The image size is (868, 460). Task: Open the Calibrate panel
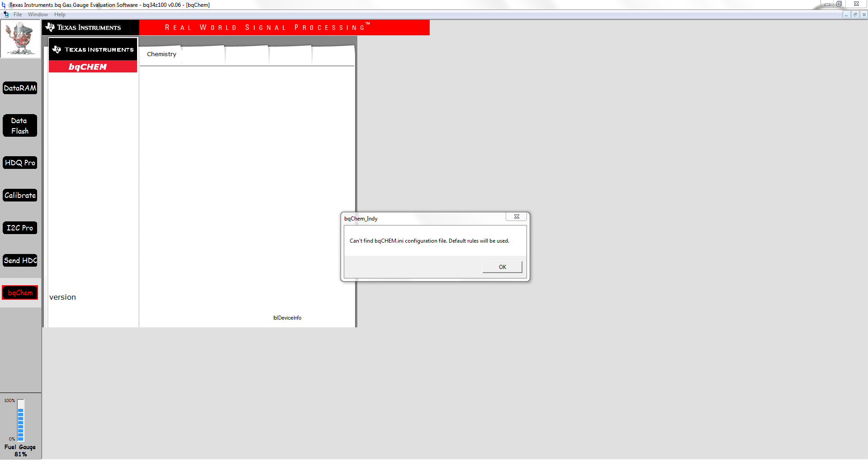coord(20,195)
